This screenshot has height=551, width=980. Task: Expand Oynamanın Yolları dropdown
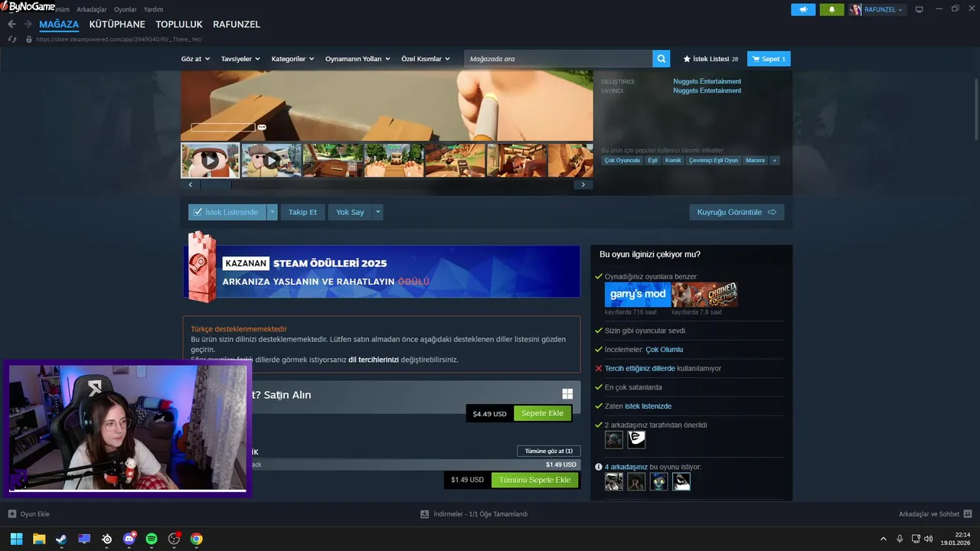[x=358, y=59]
